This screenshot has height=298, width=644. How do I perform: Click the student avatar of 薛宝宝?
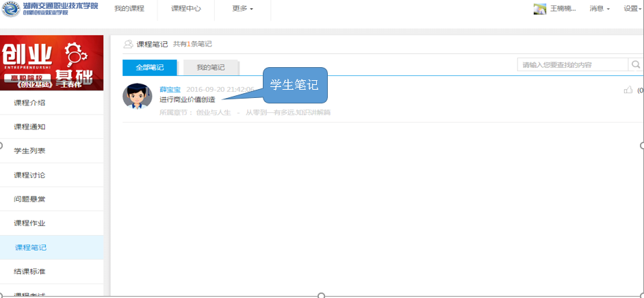click(137, 96)
